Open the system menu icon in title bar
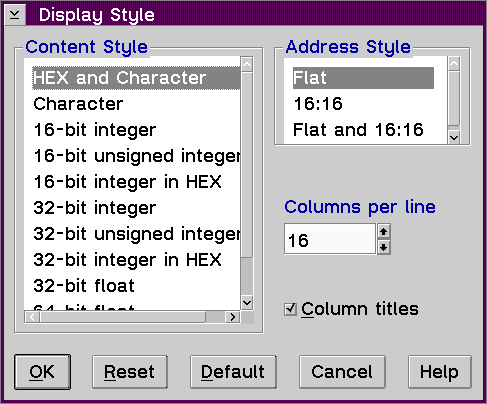 15,15
